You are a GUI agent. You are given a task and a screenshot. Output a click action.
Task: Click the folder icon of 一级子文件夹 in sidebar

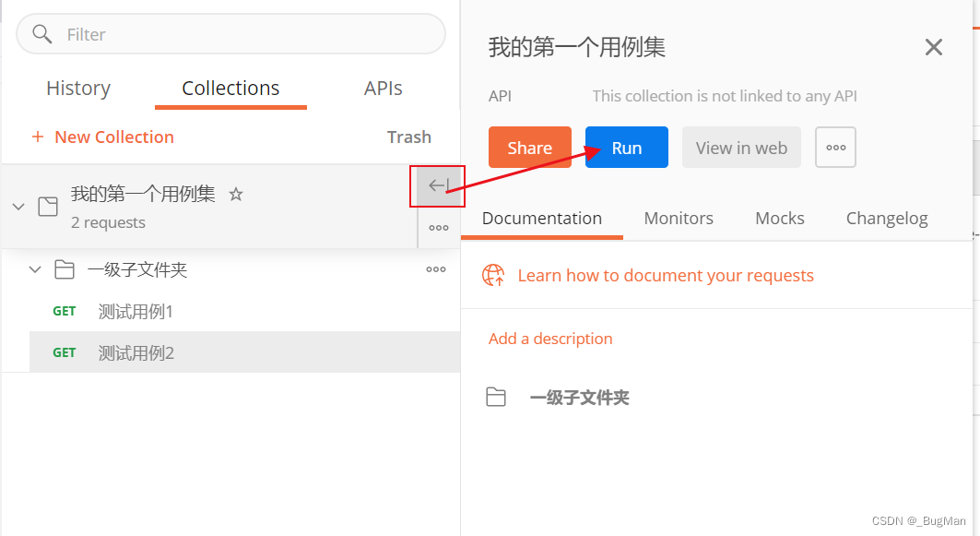pos(65,269)
